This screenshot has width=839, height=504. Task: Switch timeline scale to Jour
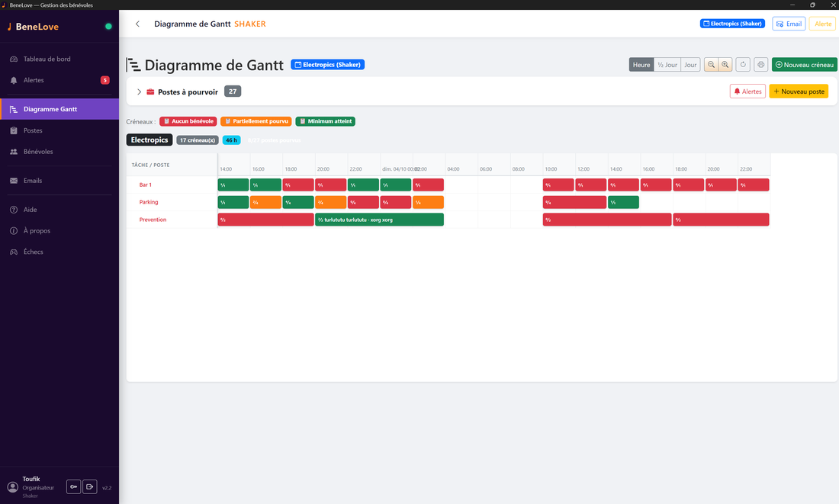click(x=690, y=65)
